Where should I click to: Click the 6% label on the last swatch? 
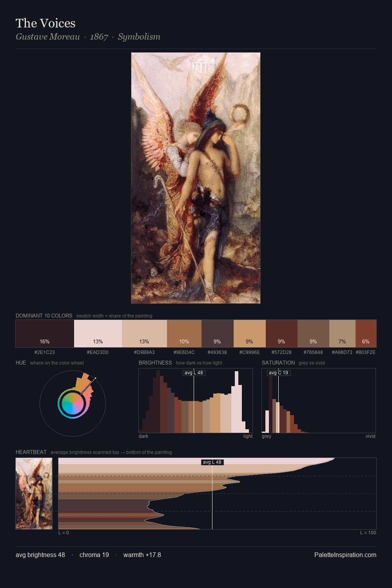coord(366,341)
